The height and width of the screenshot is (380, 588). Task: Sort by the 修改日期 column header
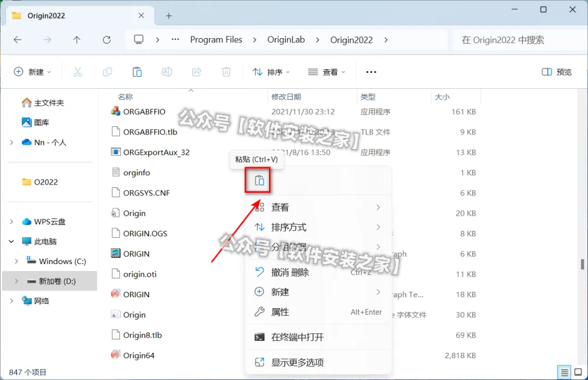click(286, 97)
